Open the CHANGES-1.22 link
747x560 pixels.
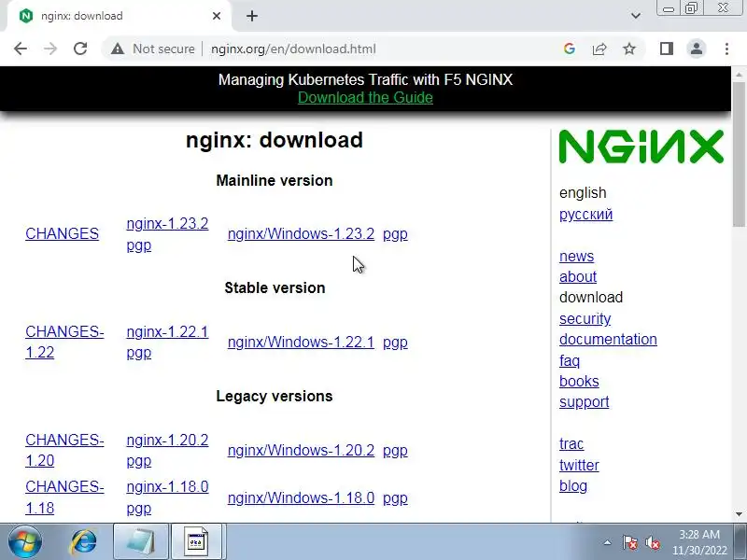64,342
